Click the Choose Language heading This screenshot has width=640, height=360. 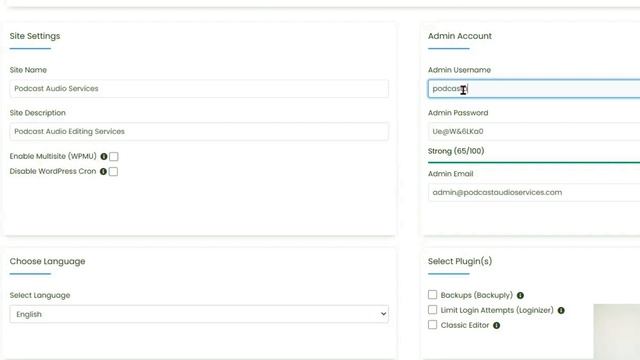[47, 261]
